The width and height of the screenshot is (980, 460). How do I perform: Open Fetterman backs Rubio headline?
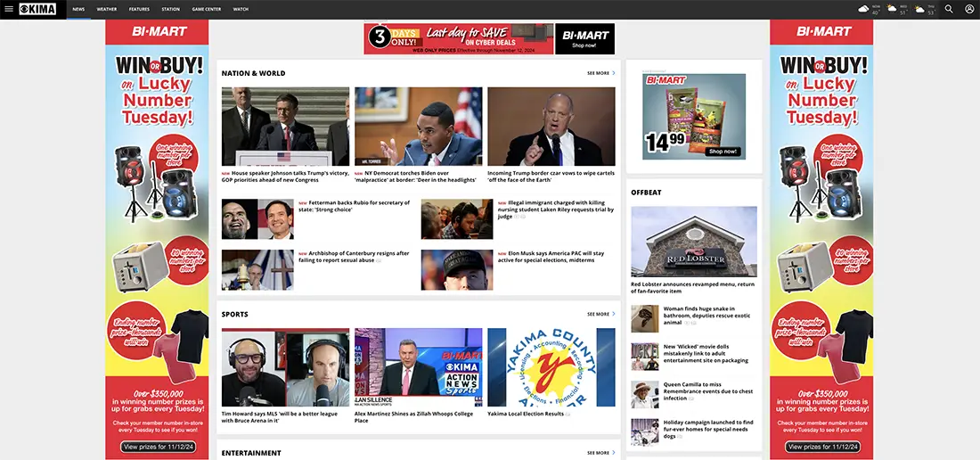(355, 206)
